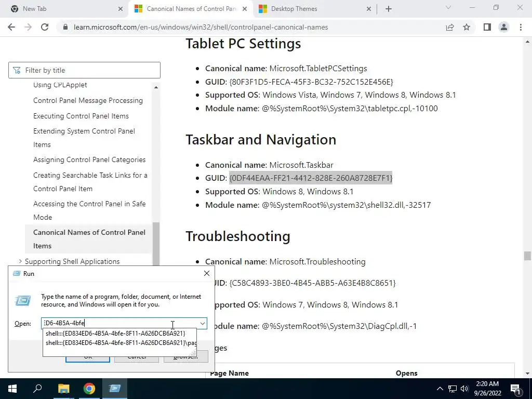Screen dimensions: 532x399
Task: Click the tab search chevron
Action: point(448,7)
